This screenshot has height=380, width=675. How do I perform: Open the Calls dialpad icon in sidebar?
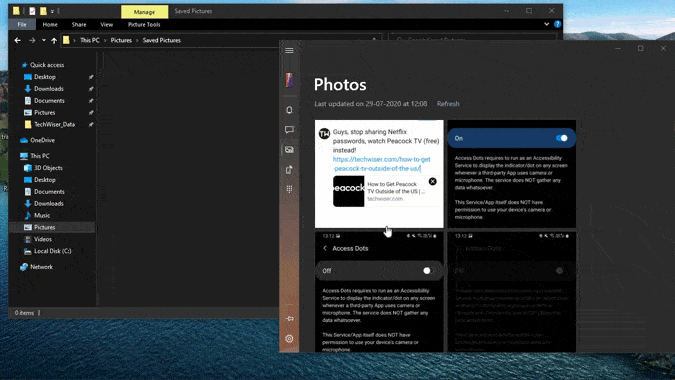(x=289, y=189)
